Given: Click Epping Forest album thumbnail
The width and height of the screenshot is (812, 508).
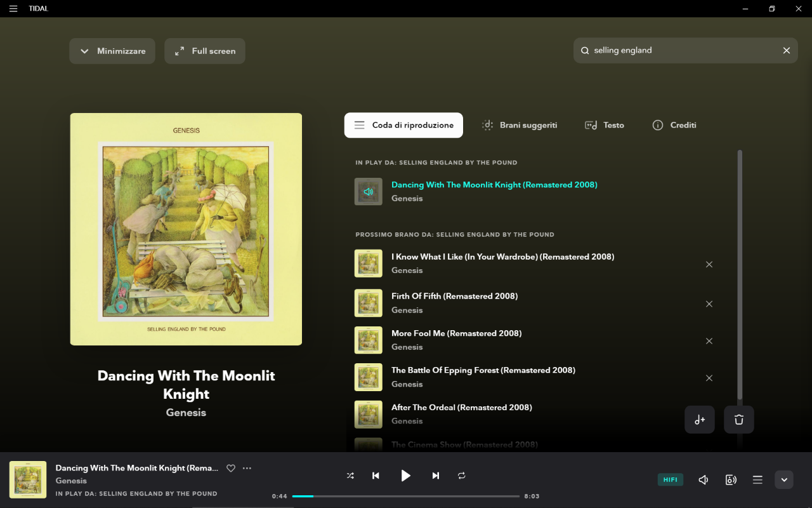Looking at the screenshot, I should click(369, 377).
